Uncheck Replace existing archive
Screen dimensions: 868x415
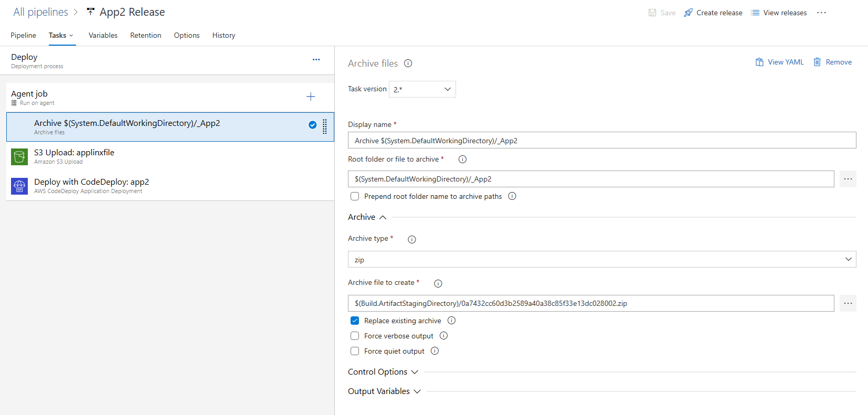(355, 321)
